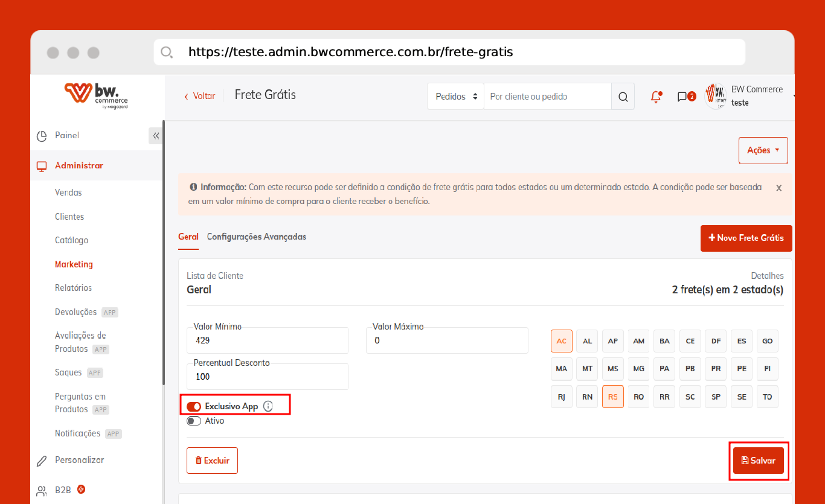
Task: Disable the Exclusivo App toggle
Action: tap(194, 406)
